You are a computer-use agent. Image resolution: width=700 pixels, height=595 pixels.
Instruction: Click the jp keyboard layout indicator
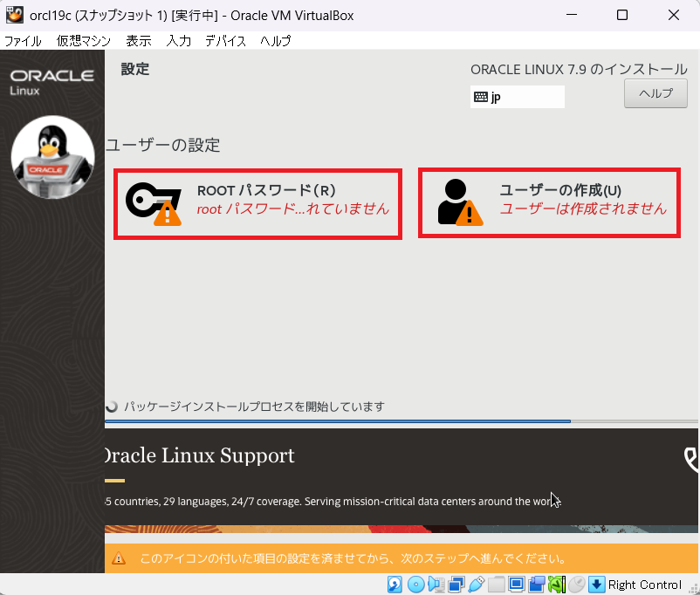pos(517,97)
